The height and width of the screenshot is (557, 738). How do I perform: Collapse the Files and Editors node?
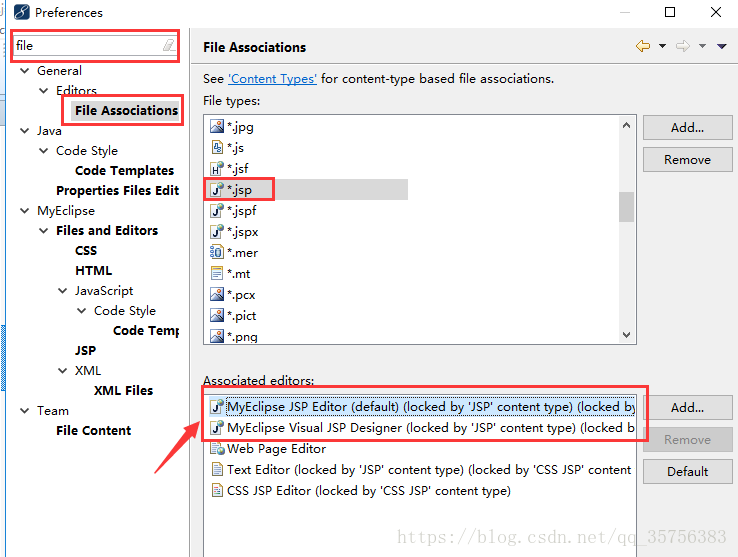pos(43,231)
